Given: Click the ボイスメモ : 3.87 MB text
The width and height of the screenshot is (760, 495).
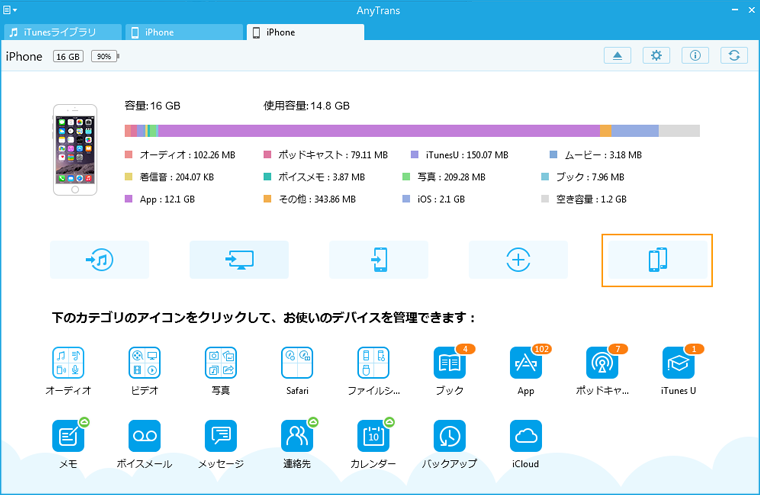Looking at the screenshot, I should (x=321, y=177).
